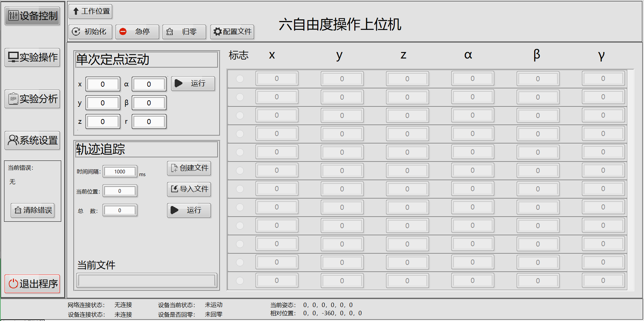The width and height of the screenshot is (644, 321).
Task: Open the 实验分析 analysis page
Action: [32, 99]
